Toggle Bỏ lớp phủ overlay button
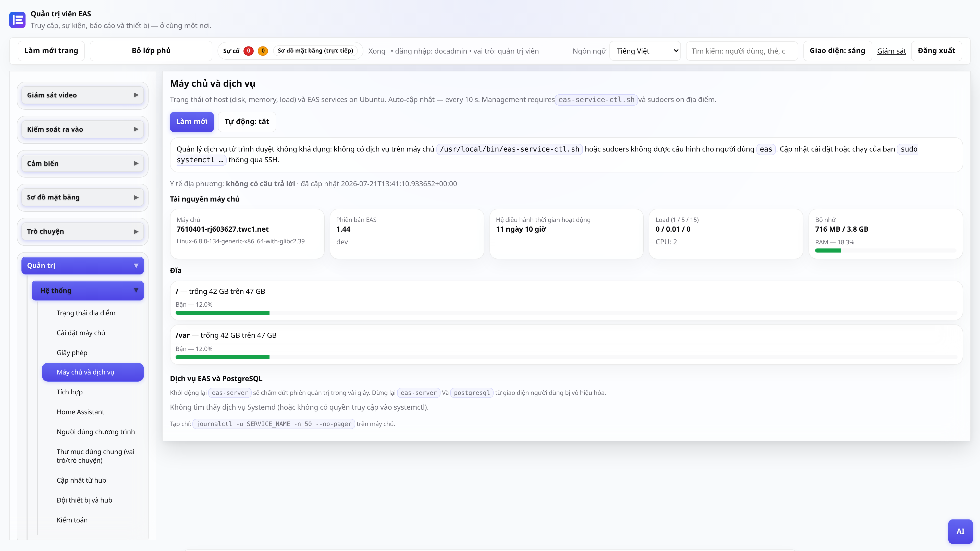Screen dimensions: 980x551 [x=151, y=51]
